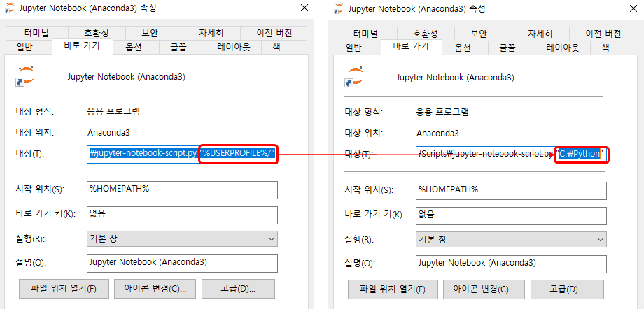
Task: Click Jupyter shortcut icon in left window
Action: pyautogui.click(x=25, y=76)
